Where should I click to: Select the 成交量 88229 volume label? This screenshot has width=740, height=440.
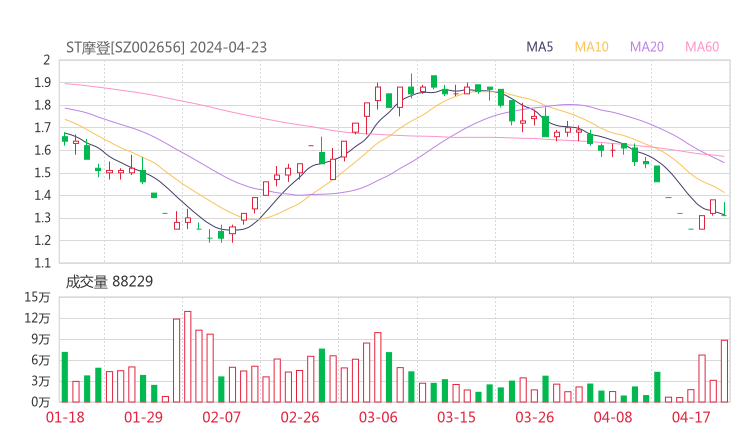coord(109,282)
